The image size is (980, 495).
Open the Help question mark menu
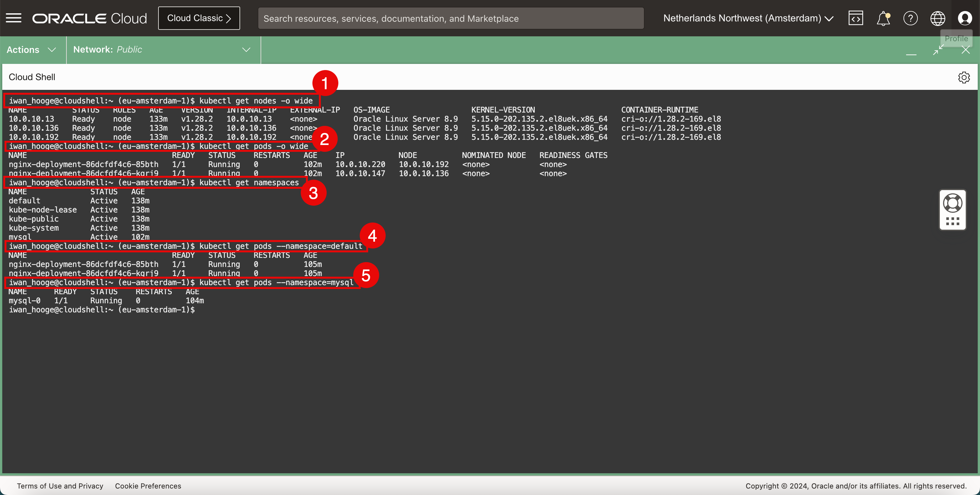point(910,18)
